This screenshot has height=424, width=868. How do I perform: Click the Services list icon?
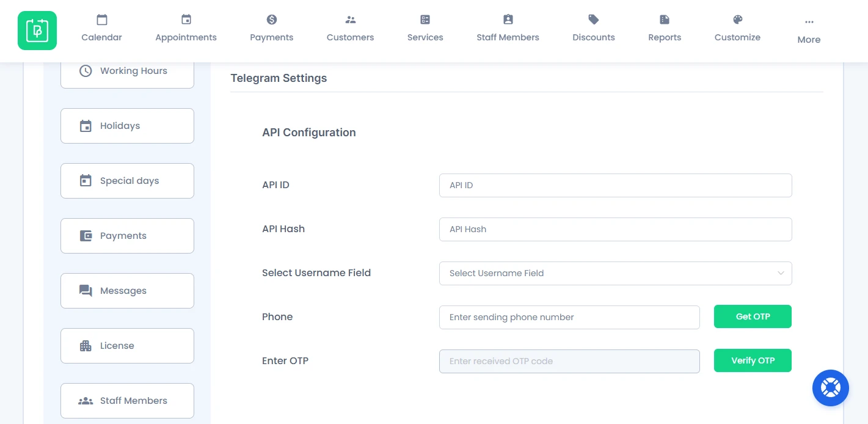tap(425, 20)
